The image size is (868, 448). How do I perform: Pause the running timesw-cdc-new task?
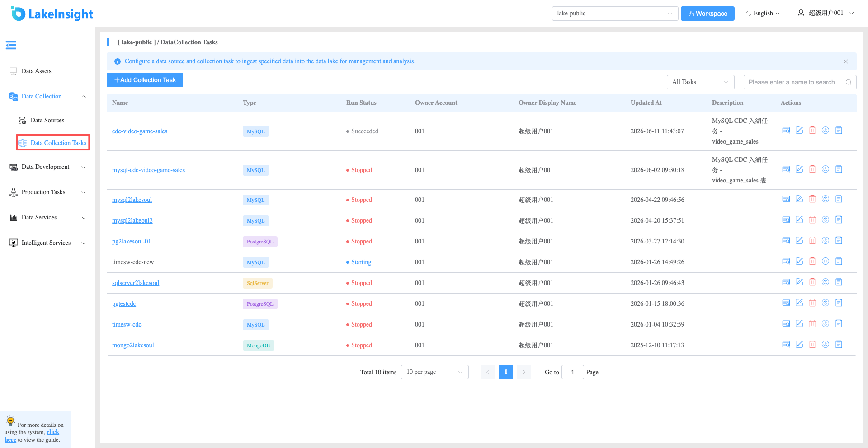pos(826,261)
